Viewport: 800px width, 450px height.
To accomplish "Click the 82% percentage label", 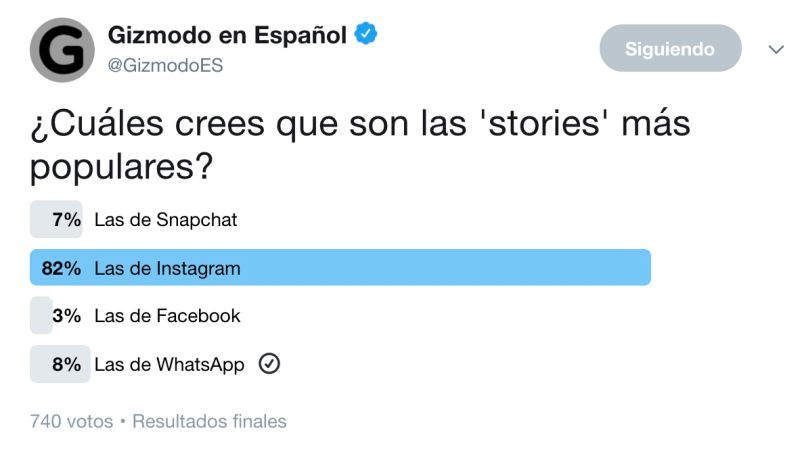I will tap(61, 268).
